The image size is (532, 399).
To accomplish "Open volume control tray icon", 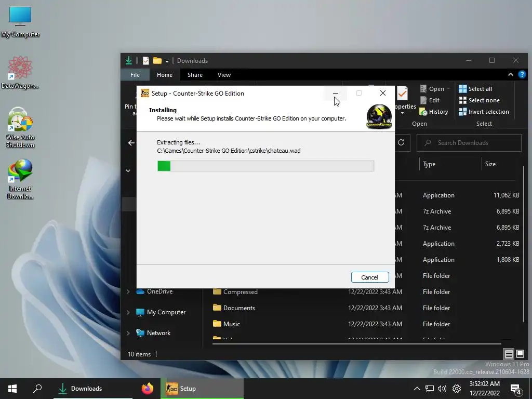I will 442,389.
